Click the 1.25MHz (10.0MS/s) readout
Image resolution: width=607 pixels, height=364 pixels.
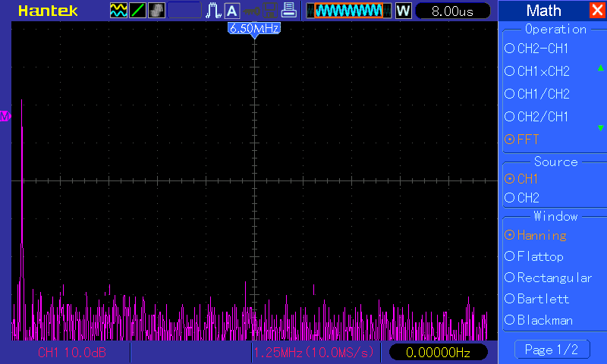pos(313,353)
